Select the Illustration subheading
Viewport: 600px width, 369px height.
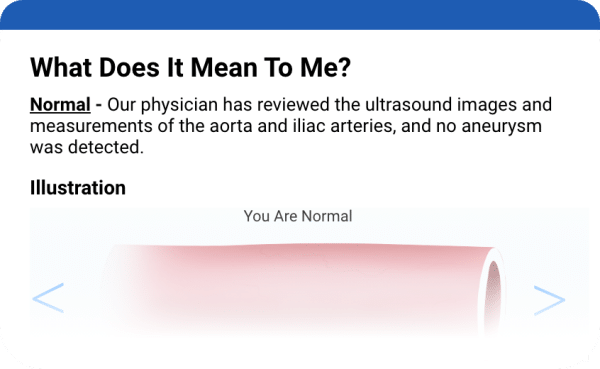(78, 188)
